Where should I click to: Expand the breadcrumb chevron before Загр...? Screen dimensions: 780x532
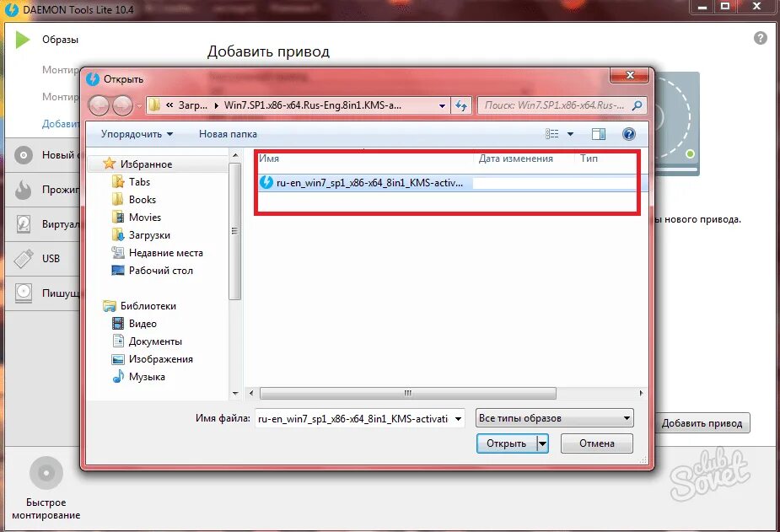(169, 105)
